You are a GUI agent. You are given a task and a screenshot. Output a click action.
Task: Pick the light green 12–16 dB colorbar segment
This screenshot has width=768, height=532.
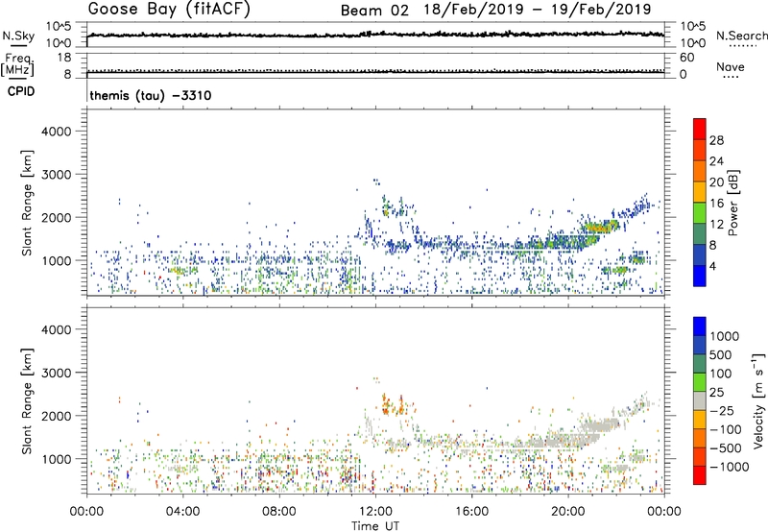click(700, 212)
